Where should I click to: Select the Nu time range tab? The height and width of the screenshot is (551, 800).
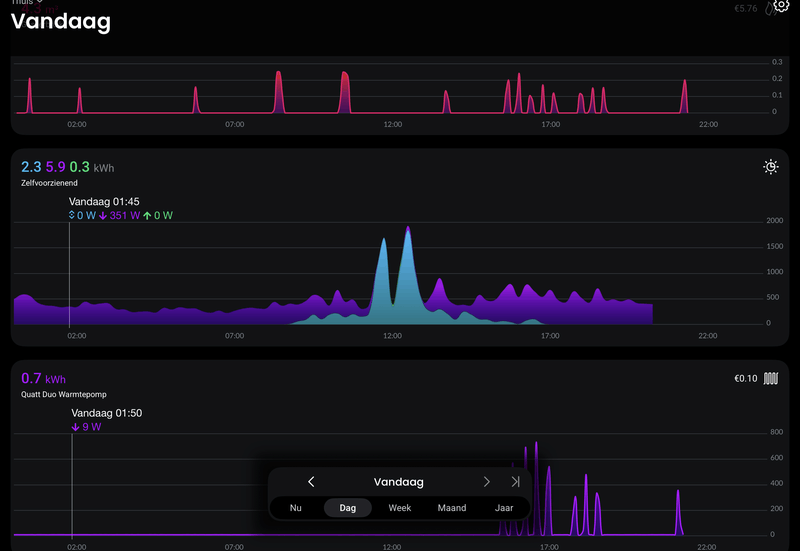point(295,508)
